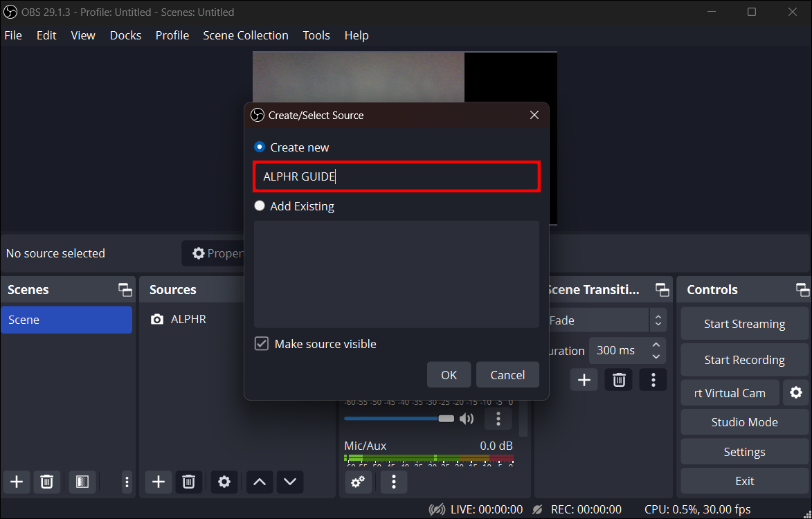
Task: Decrease transition duration with down arrow
Action: point(656,356)
